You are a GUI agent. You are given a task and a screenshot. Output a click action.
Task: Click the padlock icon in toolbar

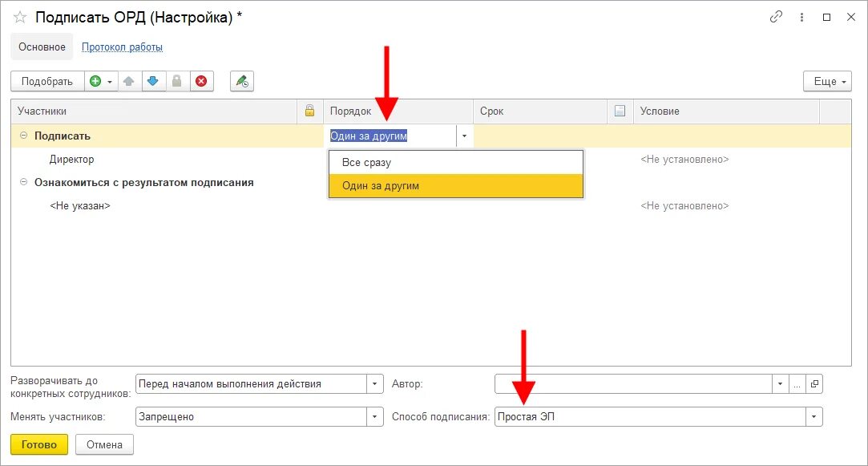click(176, 82)
